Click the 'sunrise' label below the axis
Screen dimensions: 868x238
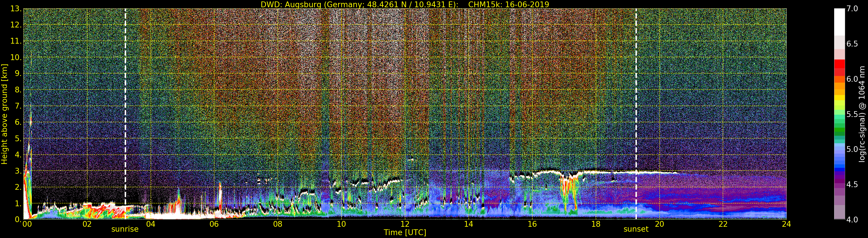(125, 229)
